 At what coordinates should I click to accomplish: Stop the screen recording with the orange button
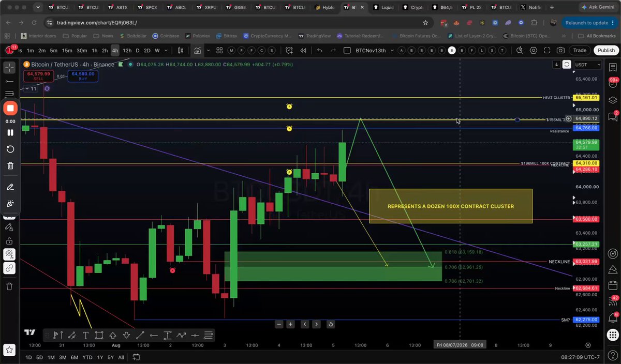[x=10, y=109]
